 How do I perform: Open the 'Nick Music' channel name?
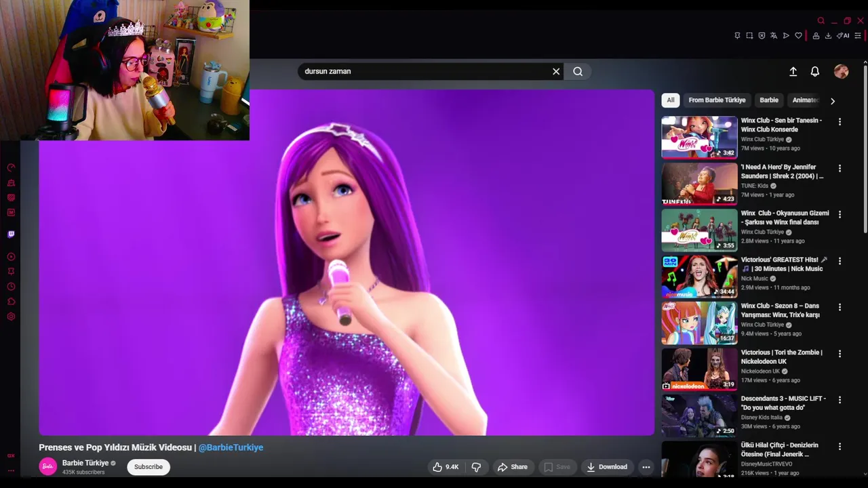click(x=755, y=279)
